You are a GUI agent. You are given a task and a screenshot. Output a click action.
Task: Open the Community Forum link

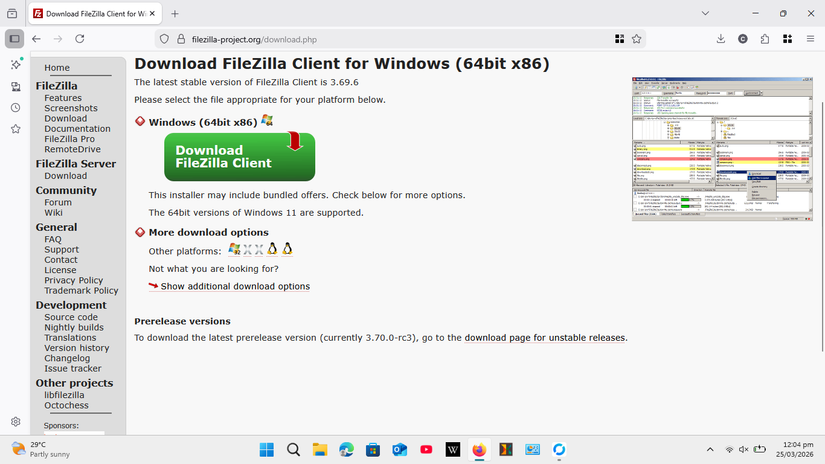[58, 203]
